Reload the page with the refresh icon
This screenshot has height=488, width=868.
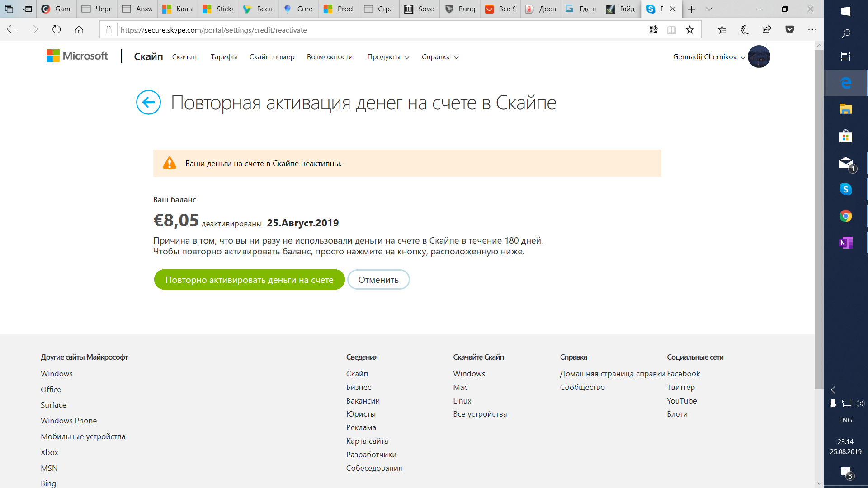[57, 30]
